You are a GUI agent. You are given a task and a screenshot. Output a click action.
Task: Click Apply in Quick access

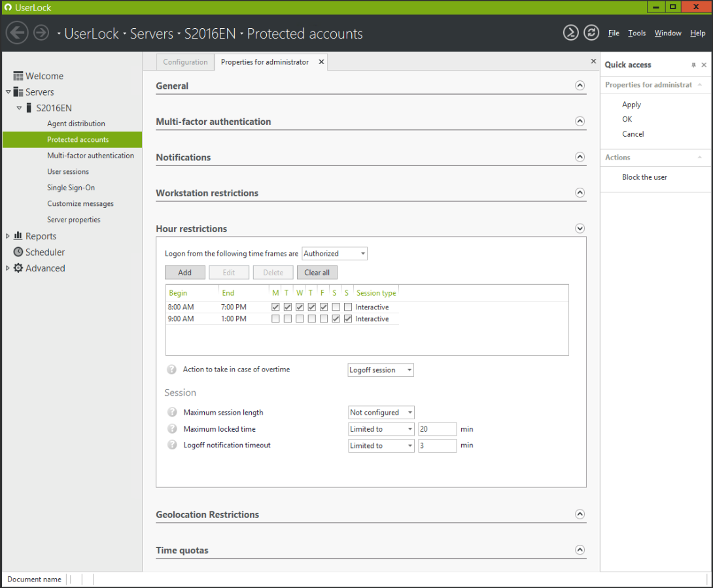click(x=631, y=104)
